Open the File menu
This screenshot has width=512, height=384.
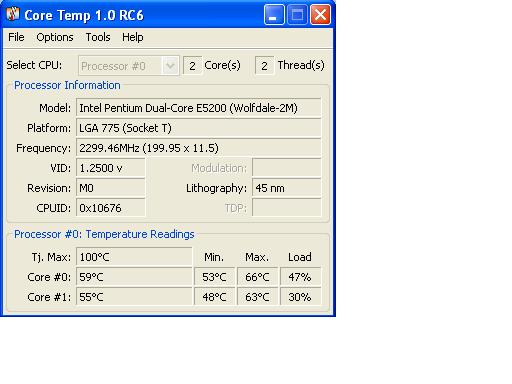point(16,37)
